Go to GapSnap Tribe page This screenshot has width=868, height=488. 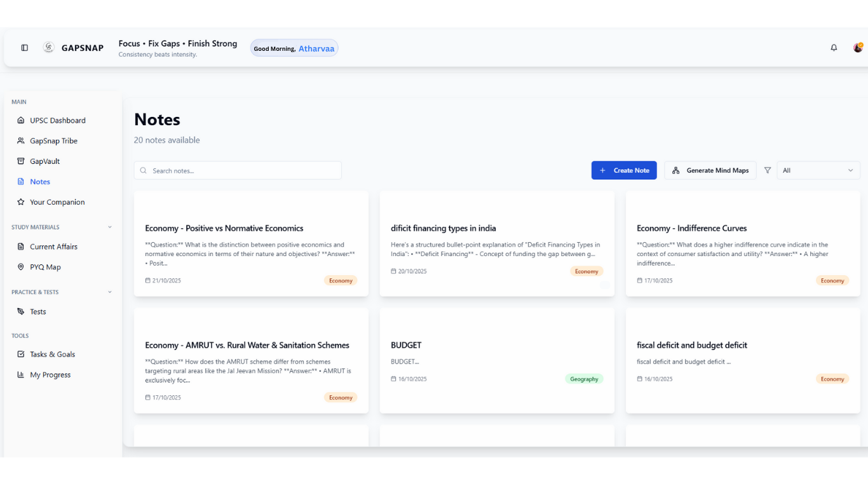tap(53, 141)
